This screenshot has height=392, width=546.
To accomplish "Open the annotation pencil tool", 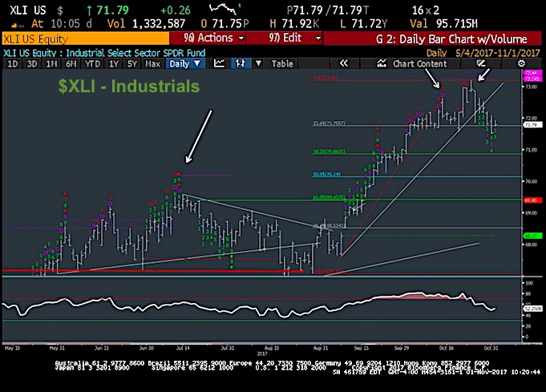I will click(481, 63).
